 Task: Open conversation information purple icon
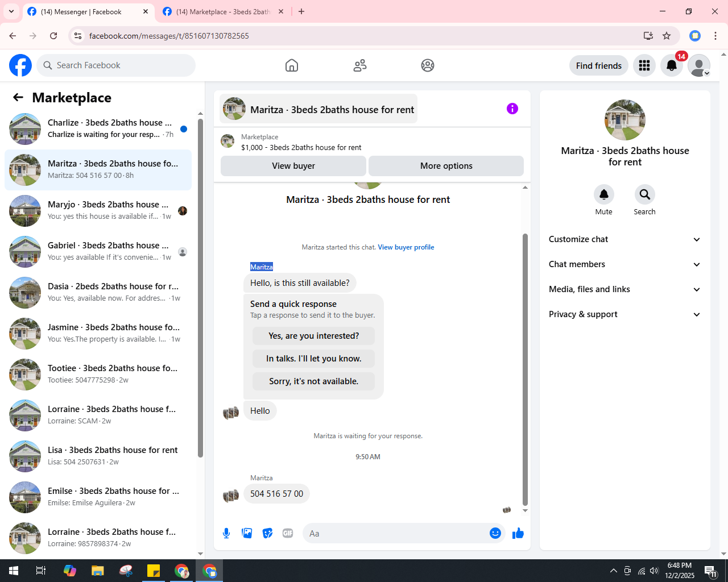pos(512,109)
